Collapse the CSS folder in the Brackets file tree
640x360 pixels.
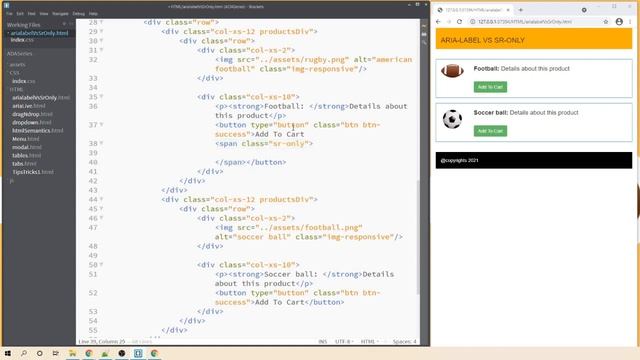click(x=14, y=73)
